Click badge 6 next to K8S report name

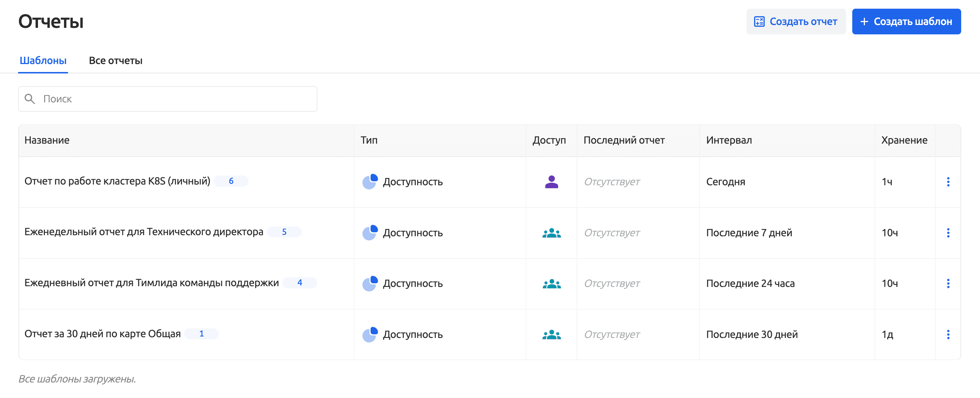tap(231, 181)
